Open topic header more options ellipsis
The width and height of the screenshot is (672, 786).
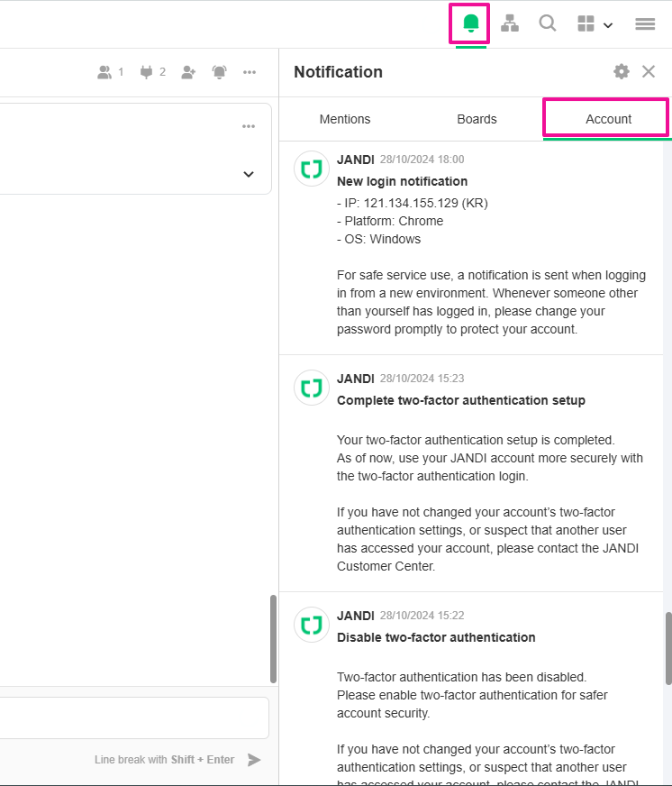(x=250, y=72)
